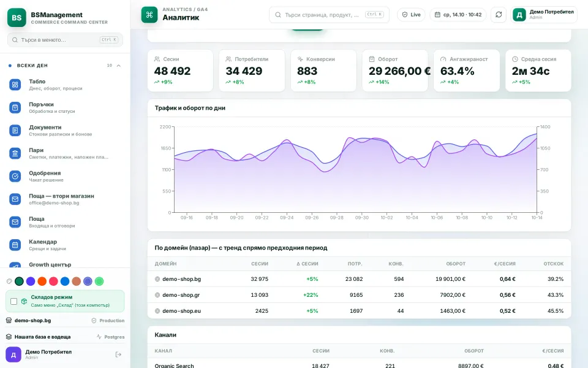Open the Поръчки orders icon
This screenshot has width=588, height=368.
click(15, 107)
